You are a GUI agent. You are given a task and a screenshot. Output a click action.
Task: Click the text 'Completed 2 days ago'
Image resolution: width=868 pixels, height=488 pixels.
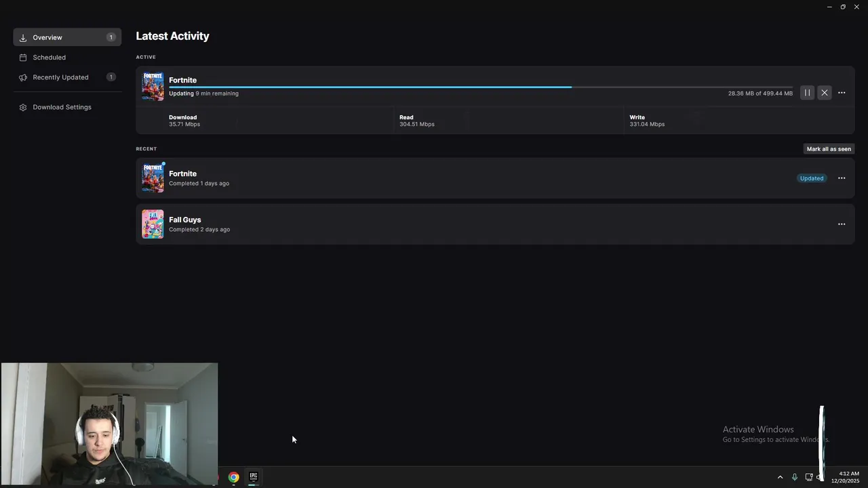click(x=199, y=230)
